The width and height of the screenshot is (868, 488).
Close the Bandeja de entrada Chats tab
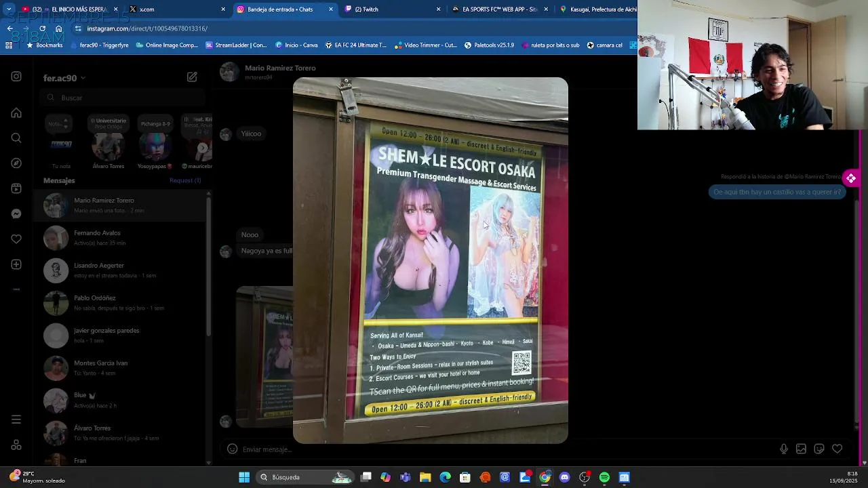coord(331,9)
